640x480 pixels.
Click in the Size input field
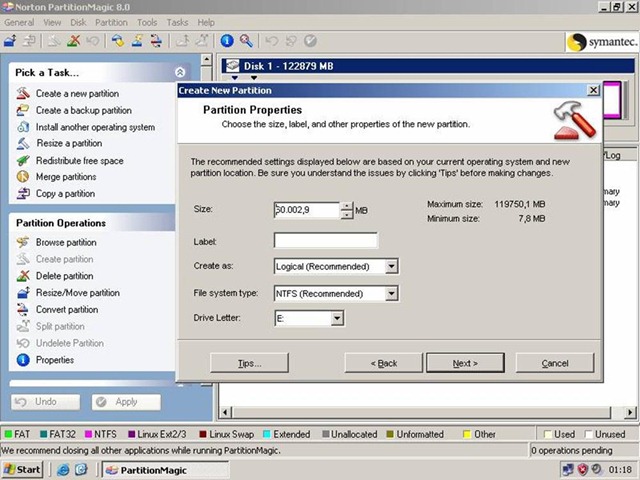tap(307, 210)
